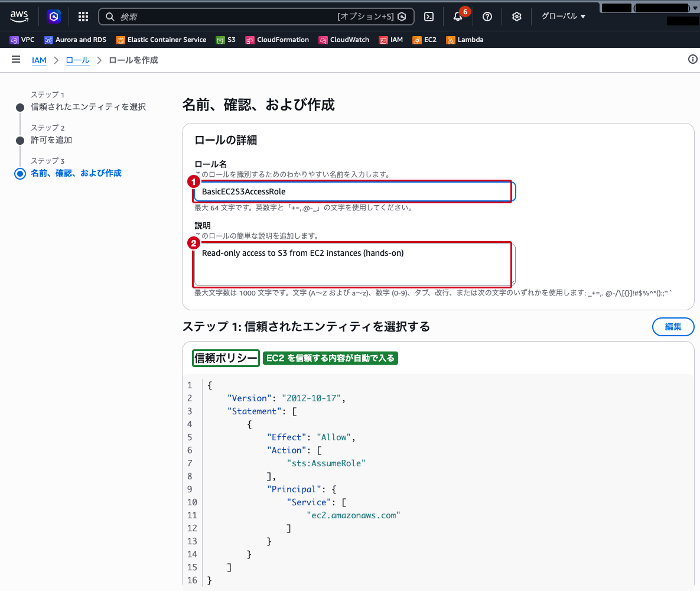Focus the top search box

256,17
